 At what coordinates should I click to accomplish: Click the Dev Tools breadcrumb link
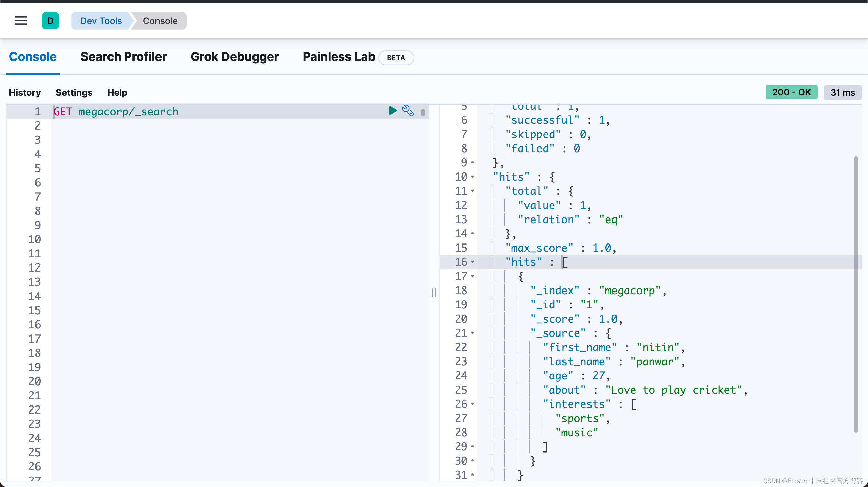101,21
